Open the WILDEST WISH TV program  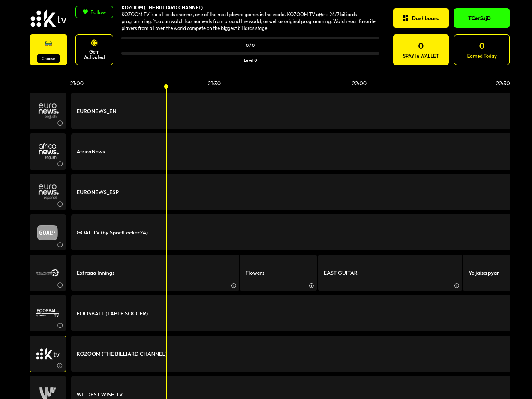[x=290, y=388]
